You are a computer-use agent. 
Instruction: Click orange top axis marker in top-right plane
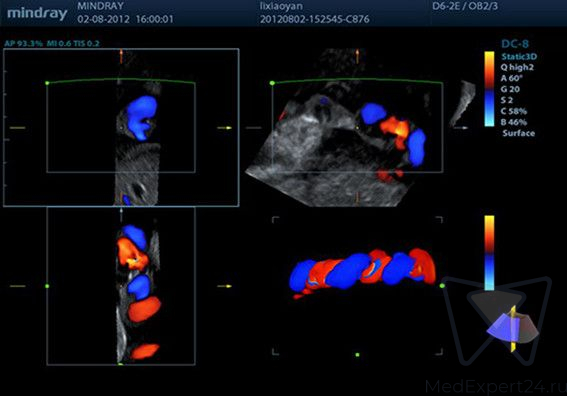(x=357, y=56)
